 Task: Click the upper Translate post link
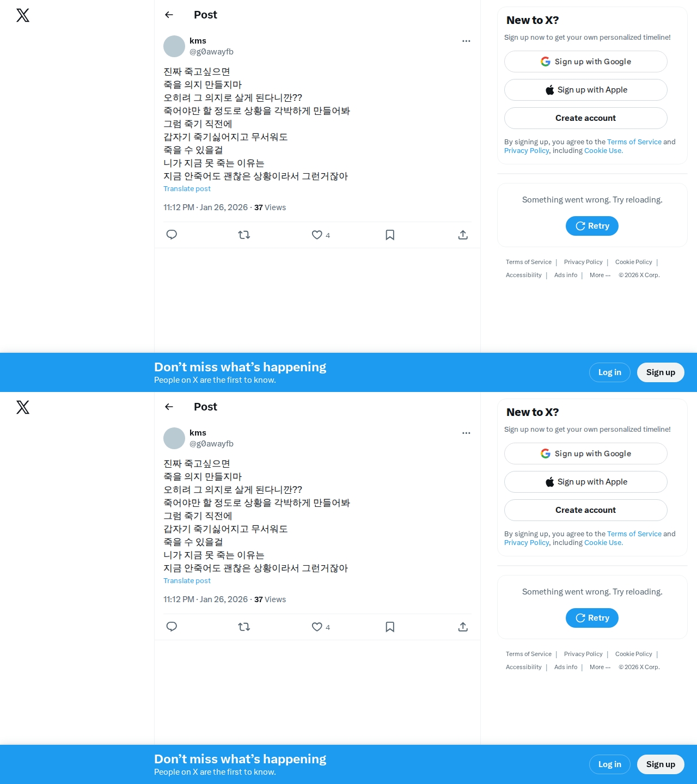(187, 188)
